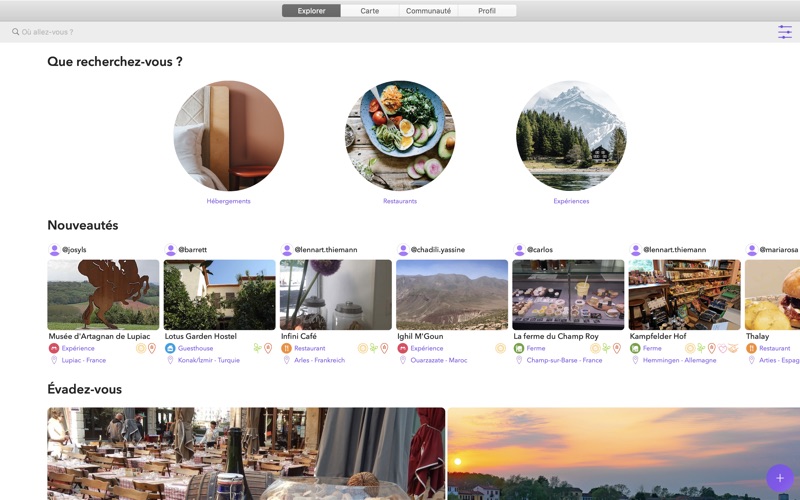Select the Hébergements bedroom circle image
Image resolution: width=800 pixels, height=500 pixels.
coord(229,136)
